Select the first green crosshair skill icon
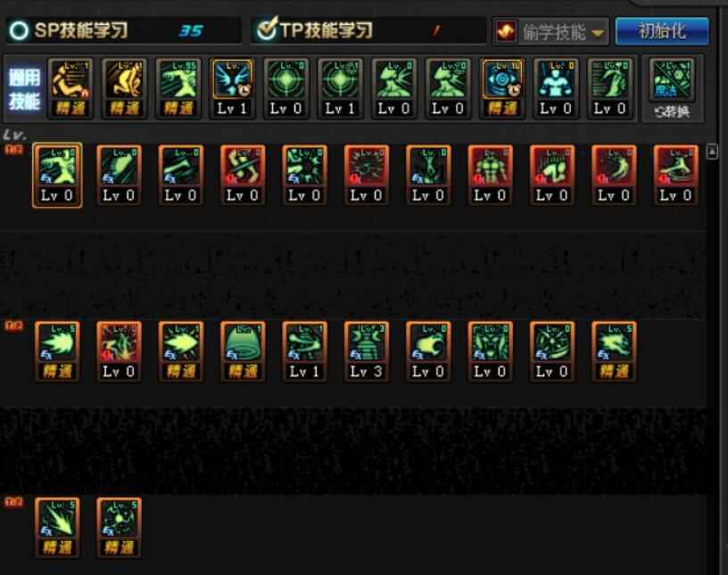 click(x=286, y=88)
